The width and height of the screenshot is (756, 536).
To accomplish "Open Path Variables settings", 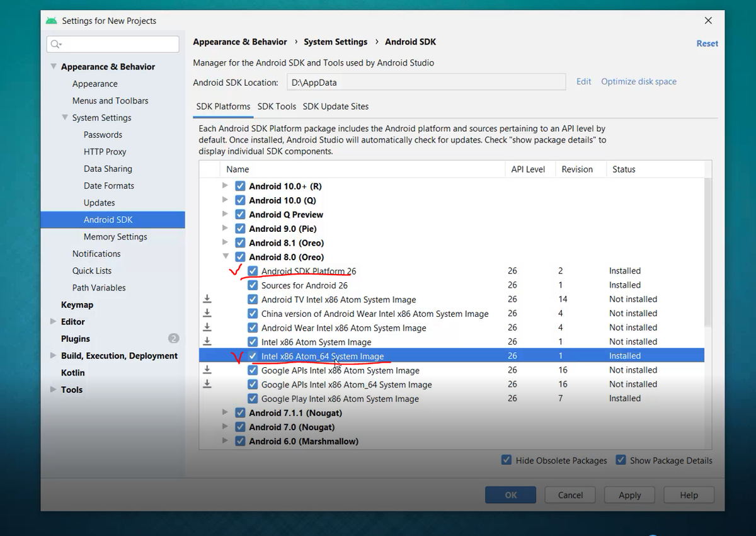I will pos(99,287).
